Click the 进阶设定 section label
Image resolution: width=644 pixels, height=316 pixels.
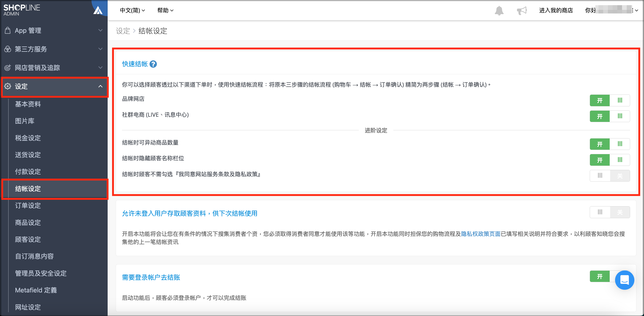coord(376,130)
